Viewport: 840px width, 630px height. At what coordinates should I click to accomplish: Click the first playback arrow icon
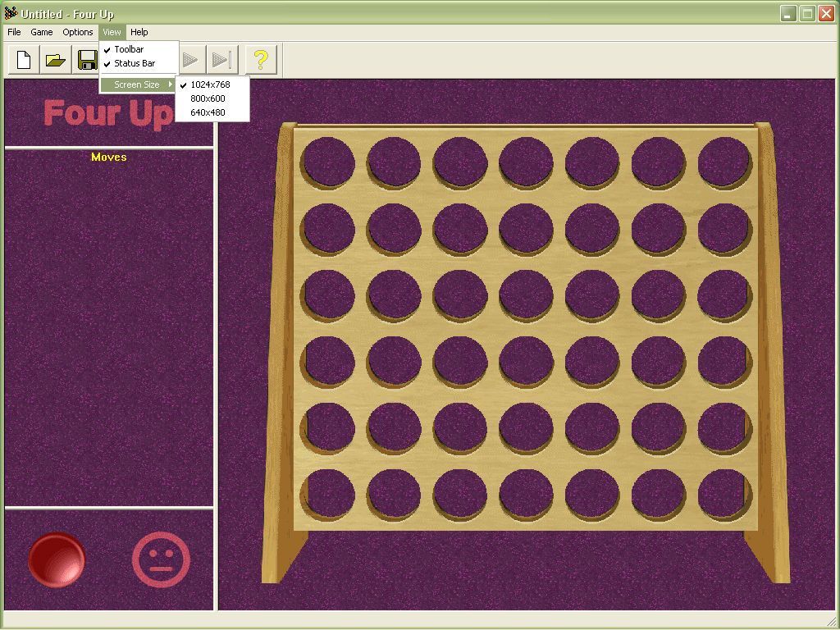190,58
